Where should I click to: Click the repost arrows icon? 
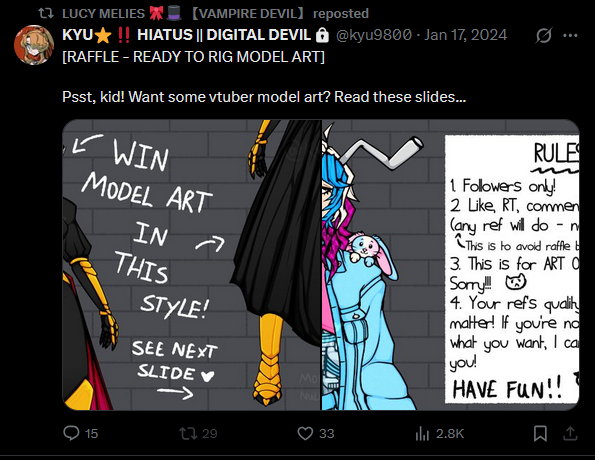[188, 433]
